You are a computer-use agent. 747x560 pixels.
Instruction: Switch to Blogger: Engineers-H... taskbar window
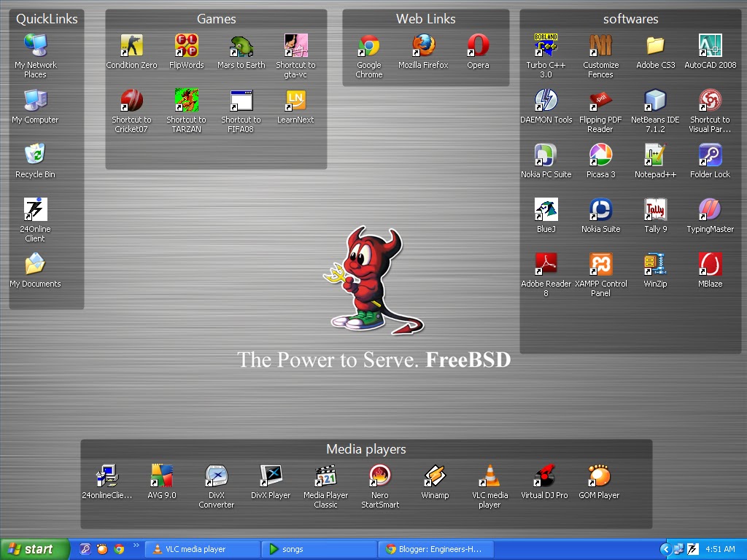436,550
